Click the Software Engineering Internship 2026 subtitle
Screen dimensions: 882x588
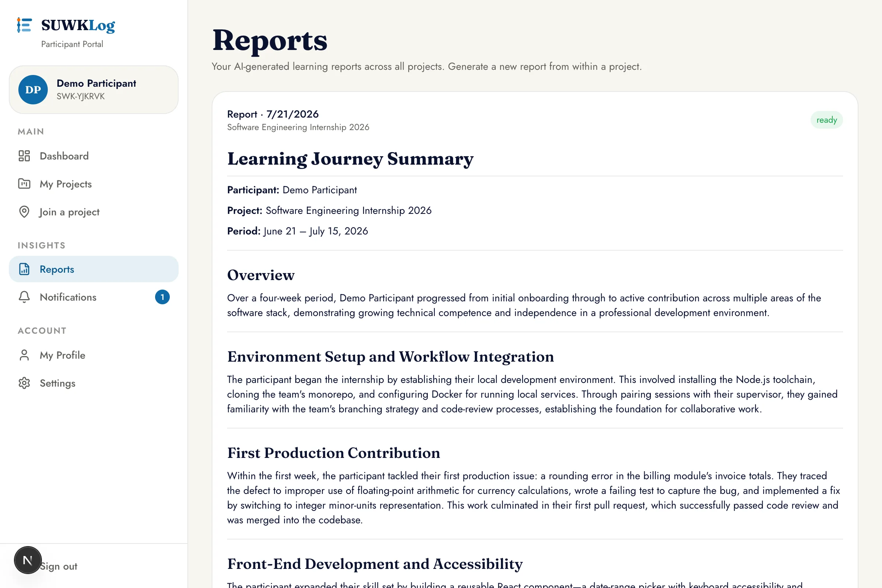tap(298, 128)
